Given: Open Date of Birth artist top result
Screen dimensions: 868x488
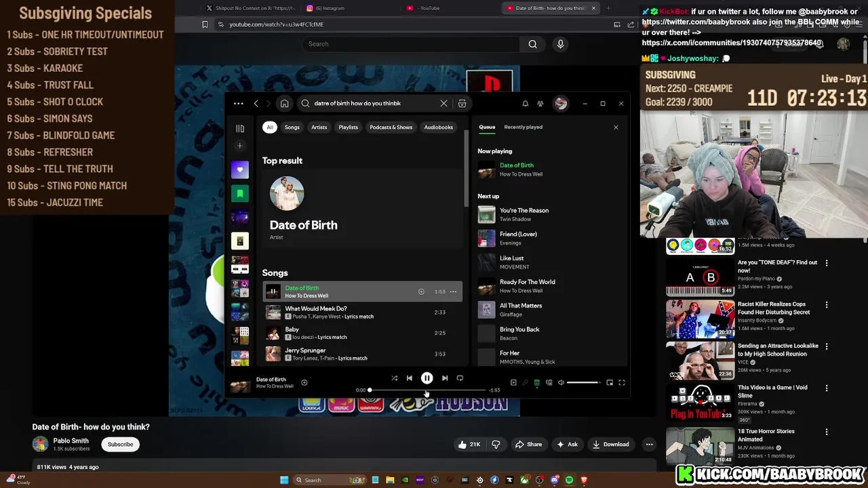Looking at the screenshot, I should point(362,208).
